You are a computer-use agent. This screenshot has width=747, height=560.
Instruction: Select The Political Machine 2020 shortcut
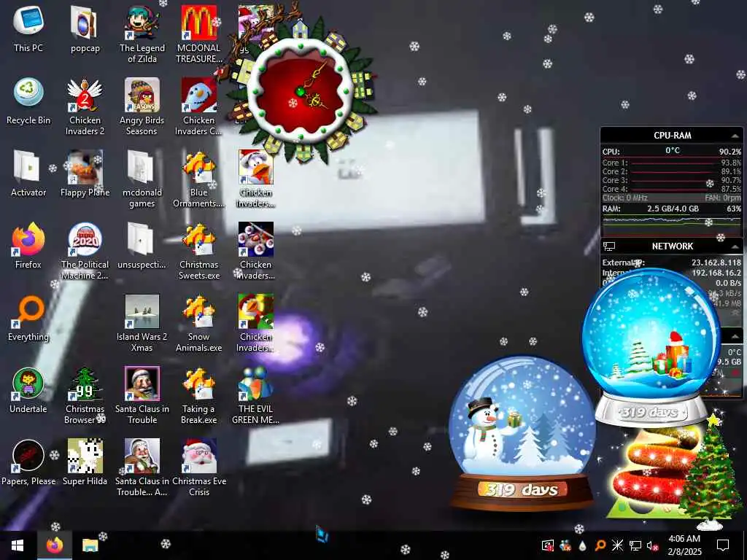(85, 251)
